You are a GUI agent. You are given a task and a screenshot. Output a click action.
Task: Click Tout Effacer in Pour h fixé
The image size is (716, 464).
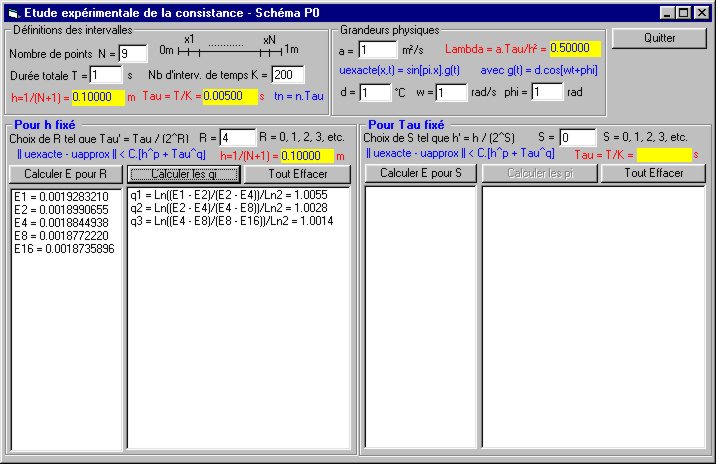(297, 174)
